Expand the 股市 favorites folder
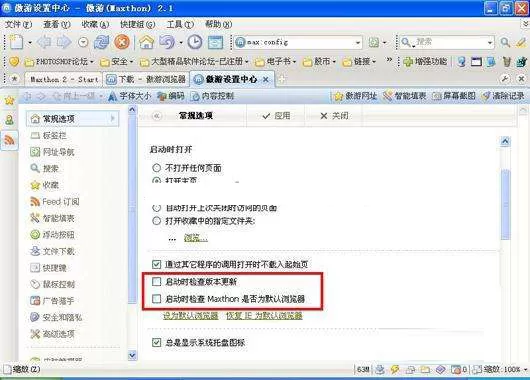 pos(319,62)
